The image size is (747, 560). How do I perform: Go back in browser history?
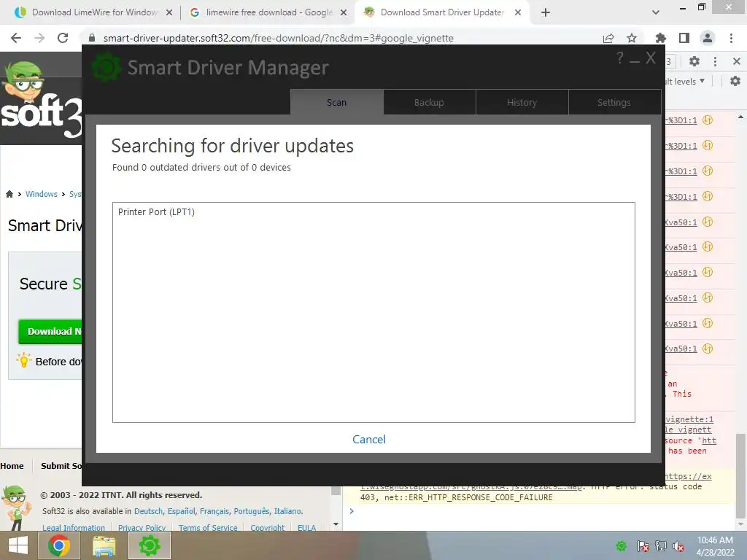(16, 38)
